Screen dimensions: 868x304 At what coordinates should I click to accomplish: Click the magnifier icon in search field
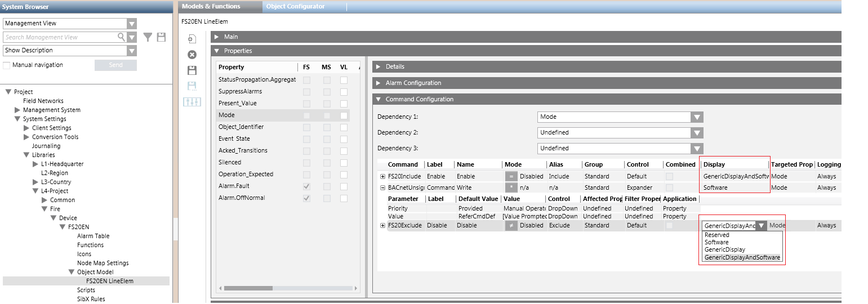121,37
